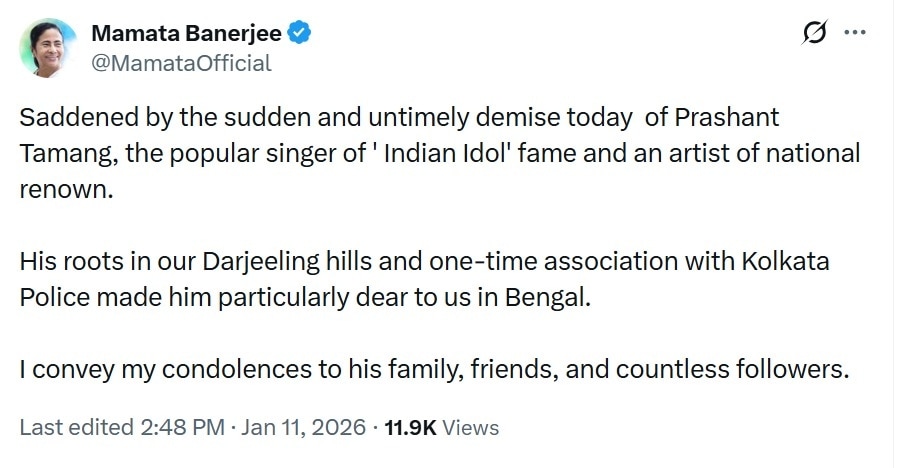Click the words Prashant in the post
916x468 pixels.
(x=727, y=117)
